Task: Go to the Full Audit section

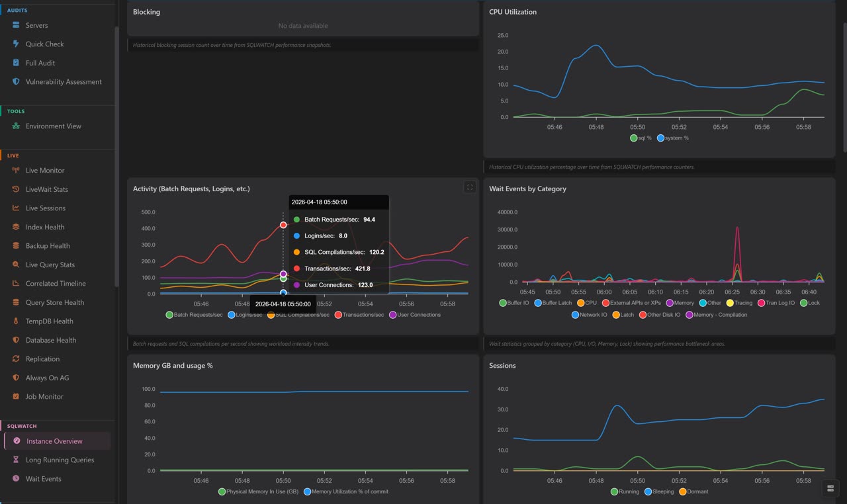Action: click(x=38, y=62)
